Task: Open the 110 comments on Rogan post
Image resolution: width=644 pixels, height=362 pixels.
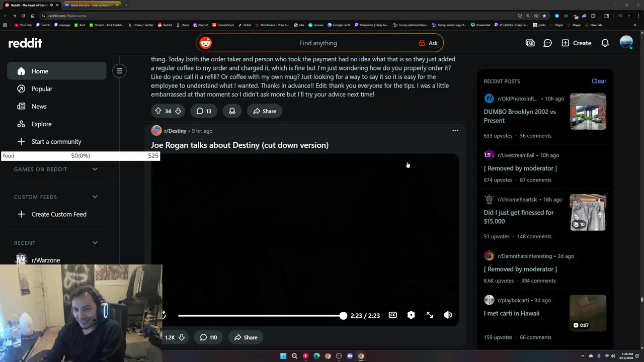Action: [208, 337]
